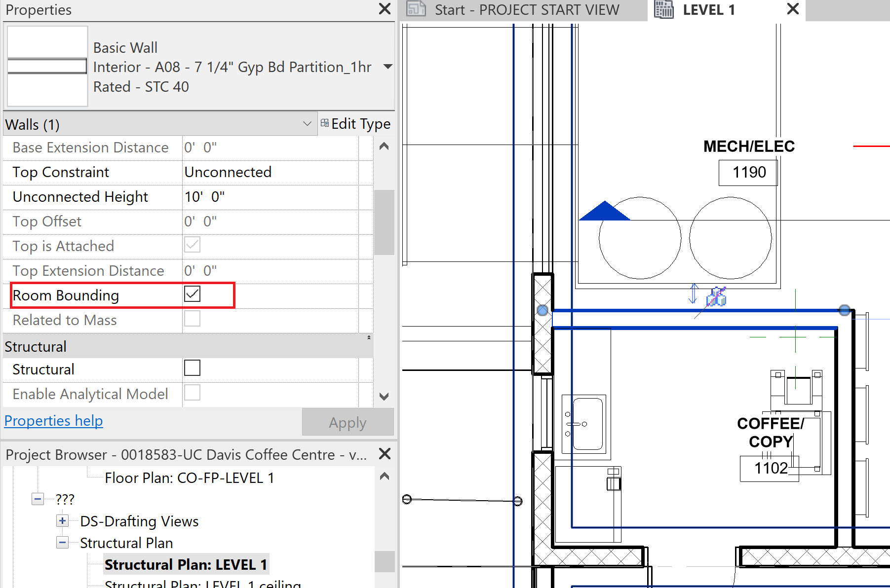
Task: Click the blue triangle section marker
Action: 604,211
